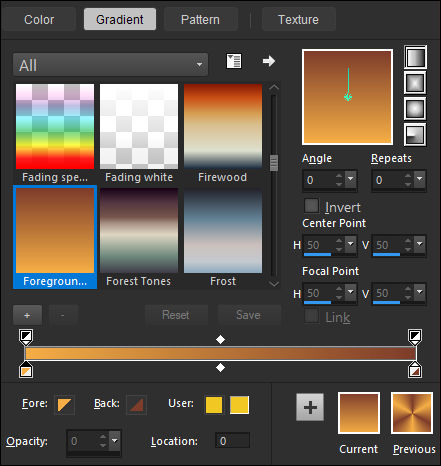The image size is (441, 466).
Task: Open the Repeats value dropdown arrow
Action: click(x=420, y=180)
